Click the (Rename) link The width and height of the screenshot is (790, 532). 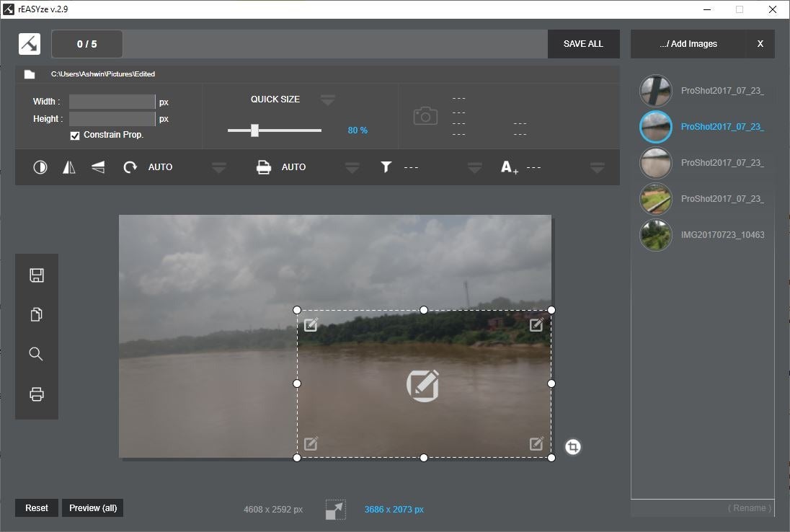[749, 507]
